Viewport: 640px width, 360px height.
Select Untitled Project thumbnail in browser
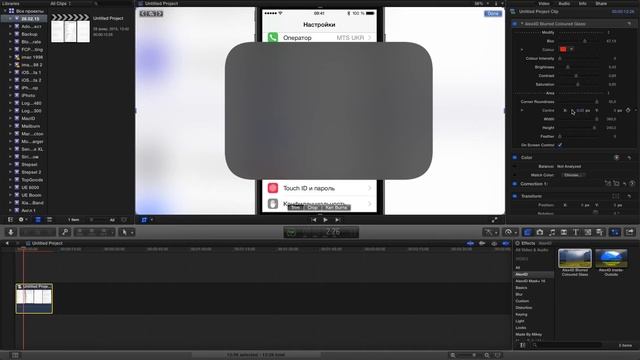click(x=70, y=28)
